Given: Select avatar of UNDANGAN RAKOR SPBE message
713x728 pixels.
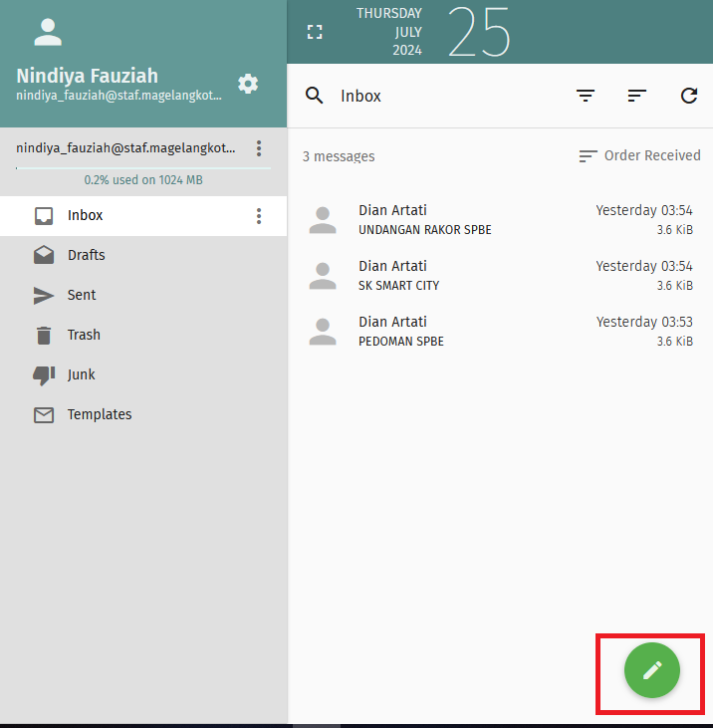Looking at the screenshot, I should tap(323, 220).
